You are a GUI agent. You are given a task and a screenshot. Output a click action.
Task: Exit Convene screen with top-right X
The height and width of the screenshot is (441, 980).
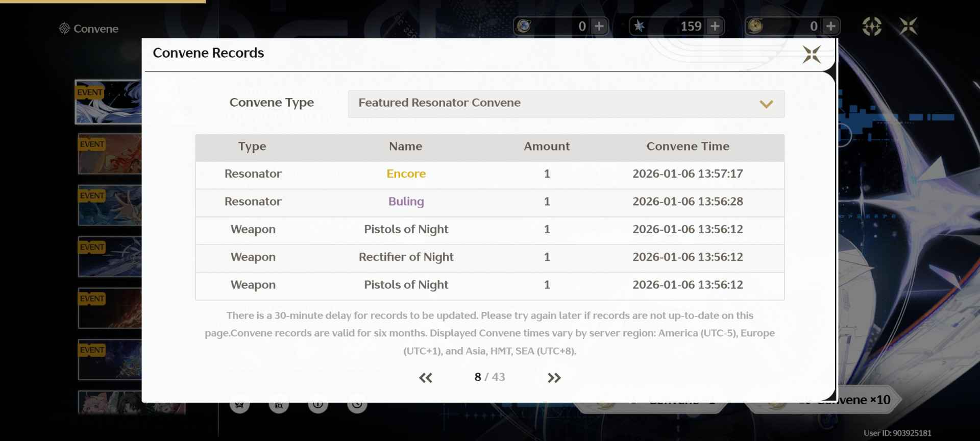[908, 26]
